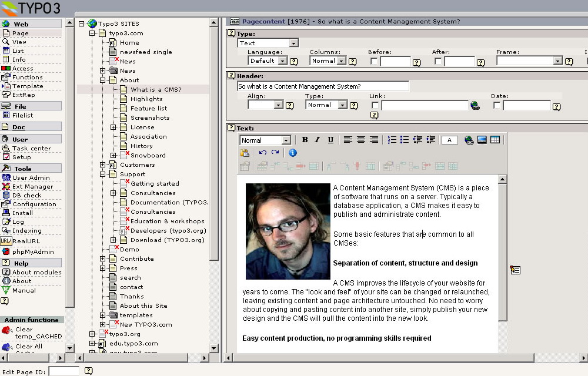588x376 pixels.
Task: Click Clear temp_CACHED in Admin functions
Action: 38,333
